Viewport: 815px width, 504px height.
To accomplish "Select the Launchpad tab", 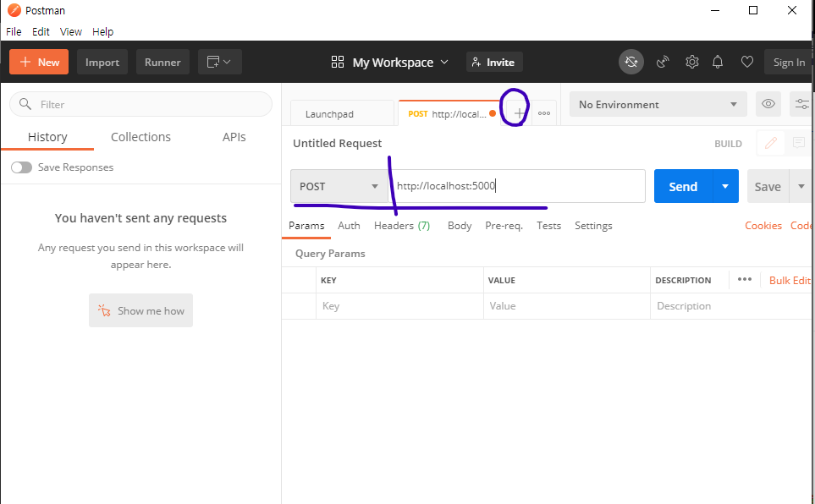I will 342,114.
